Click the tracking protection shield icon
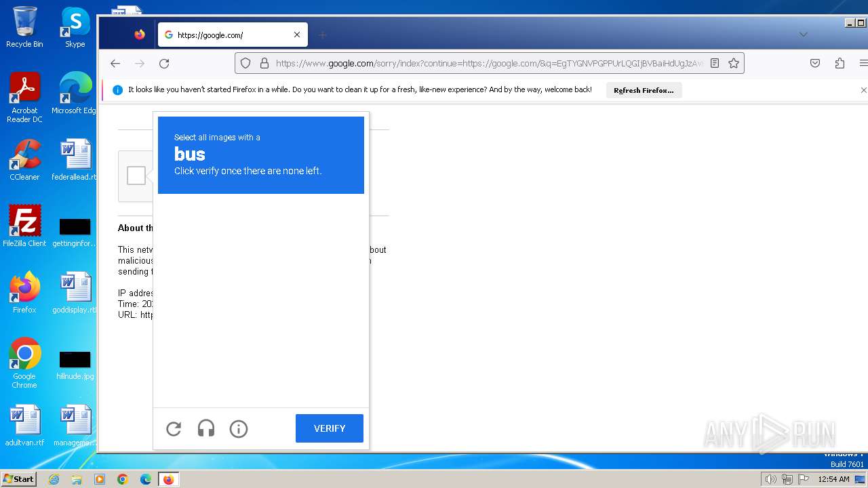Screen dimensions: 868x488 point(245,63)
